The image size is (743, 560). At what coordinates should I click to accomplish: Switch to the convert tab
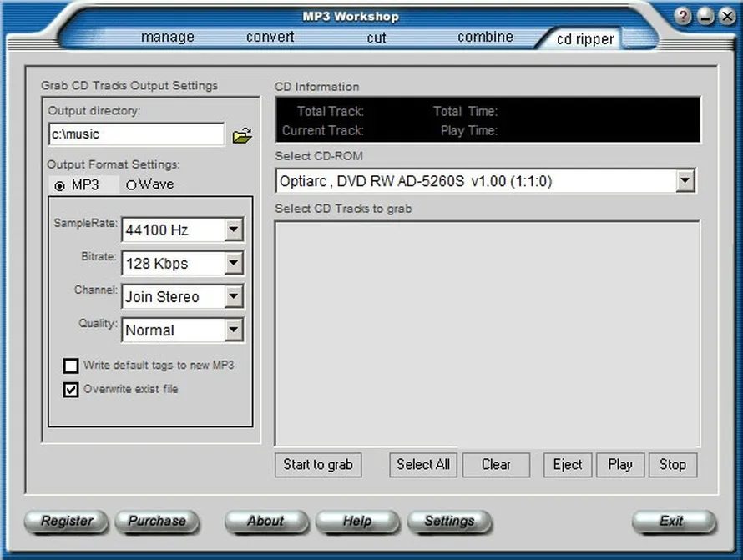pos(270,37)
